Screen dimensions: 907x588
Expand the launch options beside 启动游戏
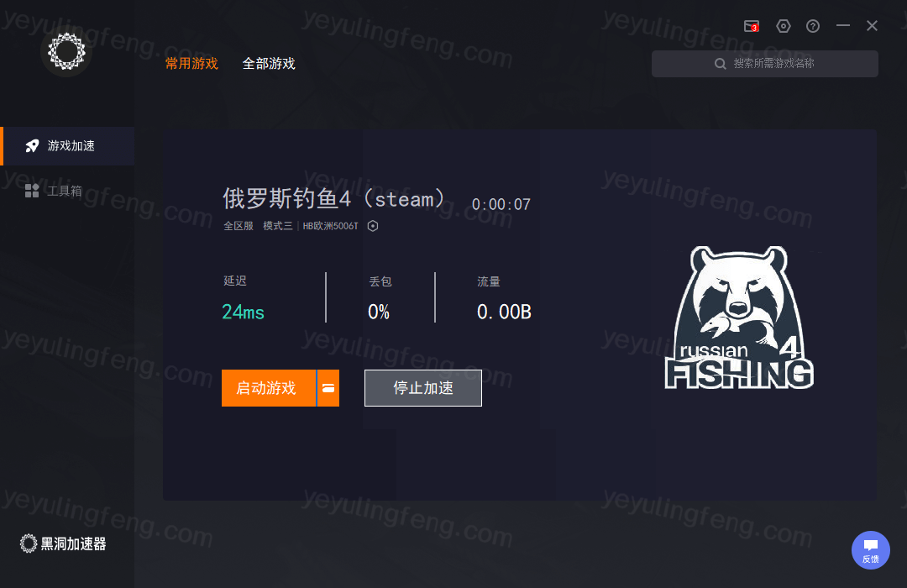click(328, 388)
